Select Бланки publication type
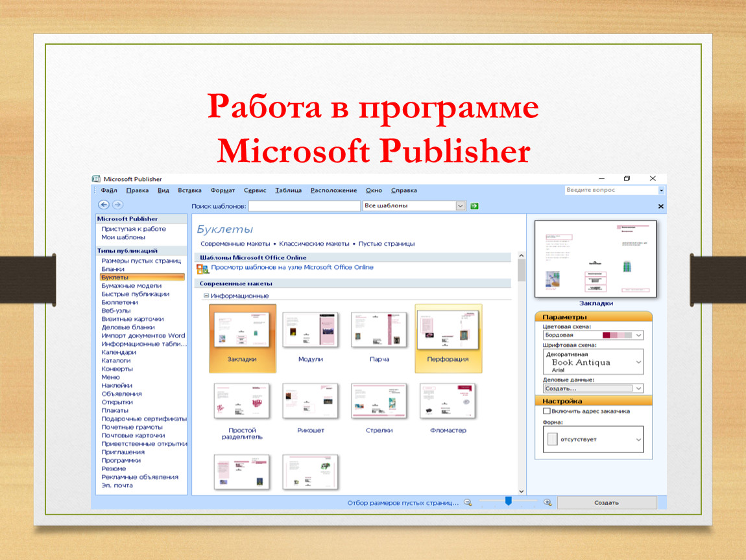The image size is (746, 560). pyautogui.click(x=113, y=269)
